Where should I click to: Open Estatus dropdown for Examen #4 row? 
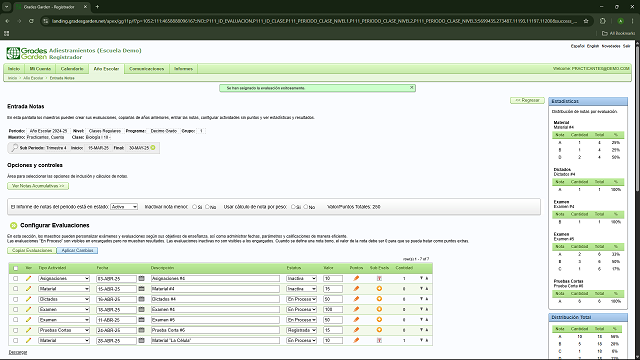(301, 309)
